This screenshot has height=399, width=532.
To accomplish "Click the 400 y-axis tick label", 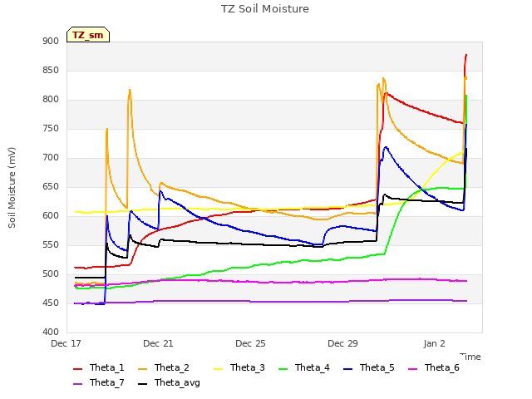I will tap(51, 332).
